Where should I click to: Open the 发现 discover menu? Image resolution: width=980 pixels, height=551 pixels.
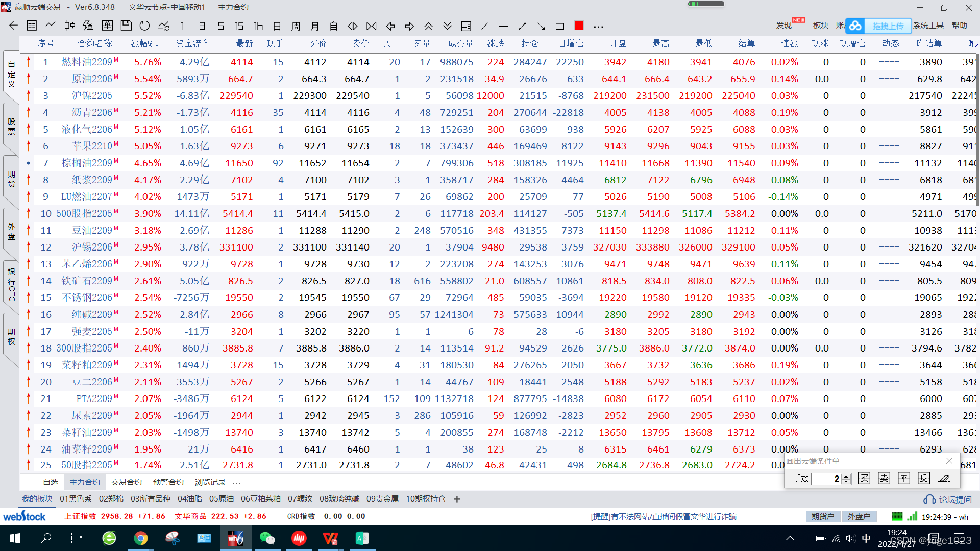click(784, 26)
